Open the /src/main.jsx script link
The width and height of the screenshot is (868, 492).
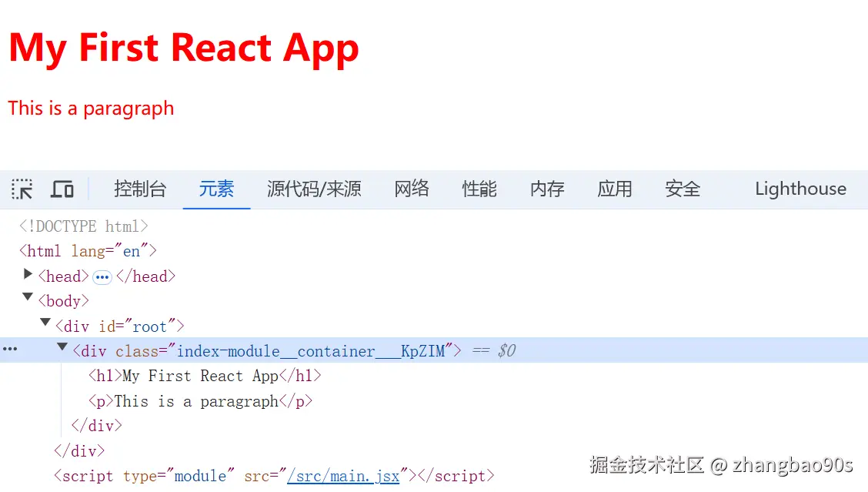343,476
